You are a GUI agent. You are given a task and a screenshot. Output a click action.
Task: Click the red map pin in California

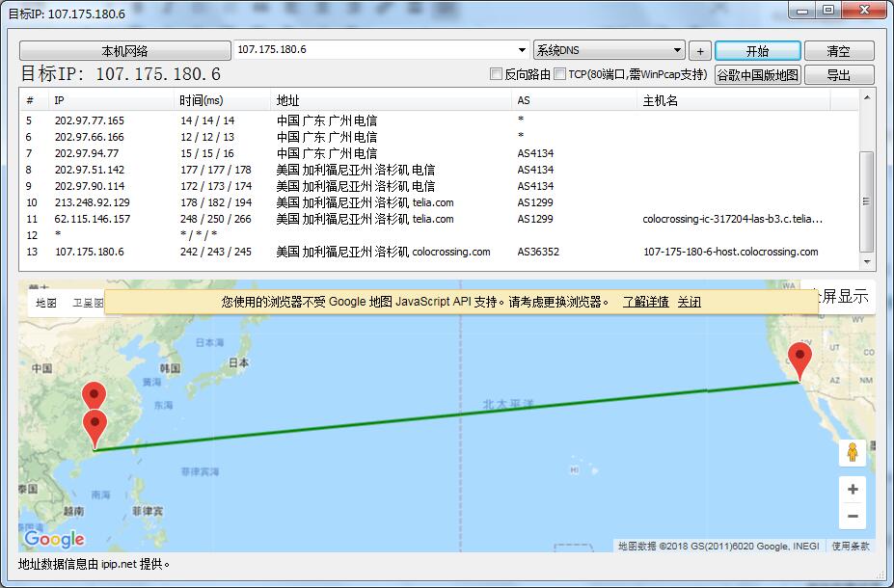(x=799, y=360)
